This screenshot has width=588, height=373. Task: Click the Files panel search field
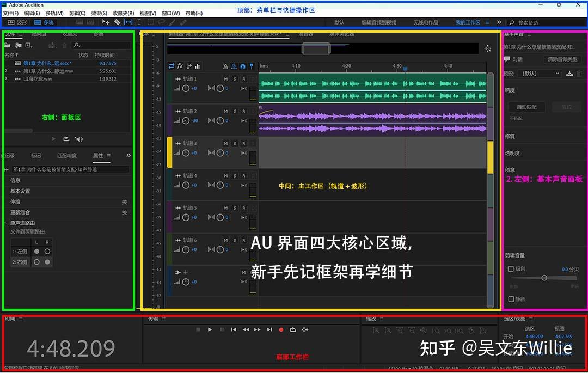(x=101, y=45)
